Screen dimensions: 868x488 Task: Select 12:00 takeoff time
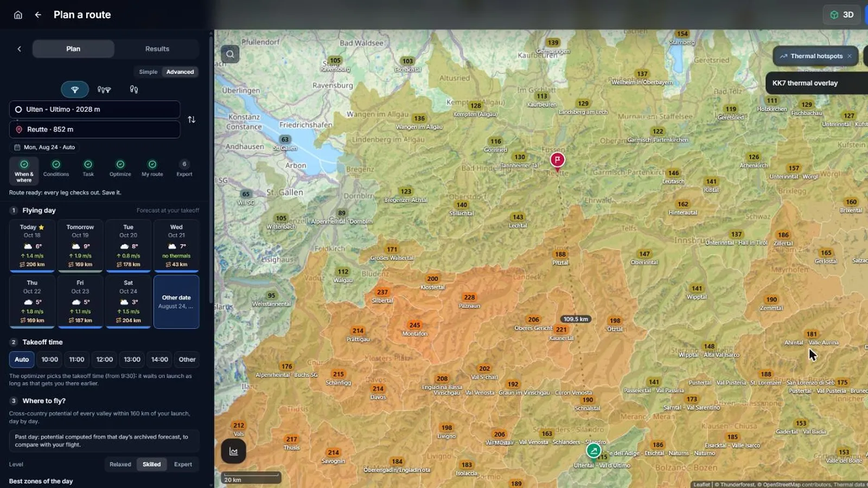tap(105, 359)
